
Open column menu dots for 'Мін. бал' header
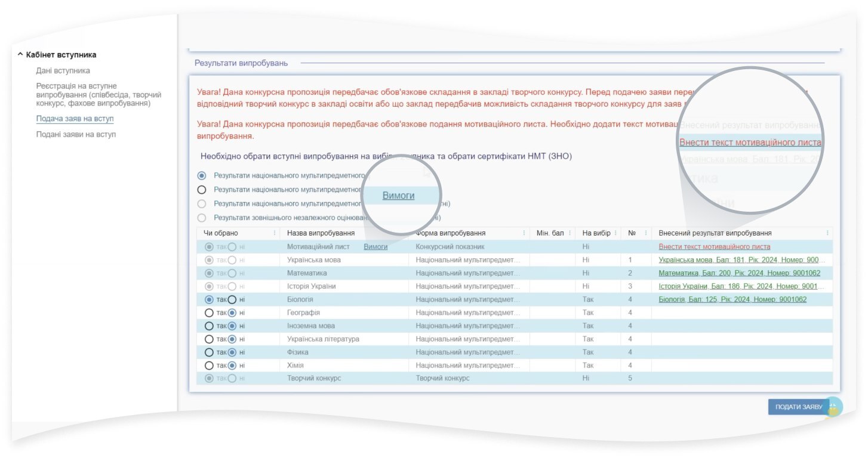click(x=570, y=233)
